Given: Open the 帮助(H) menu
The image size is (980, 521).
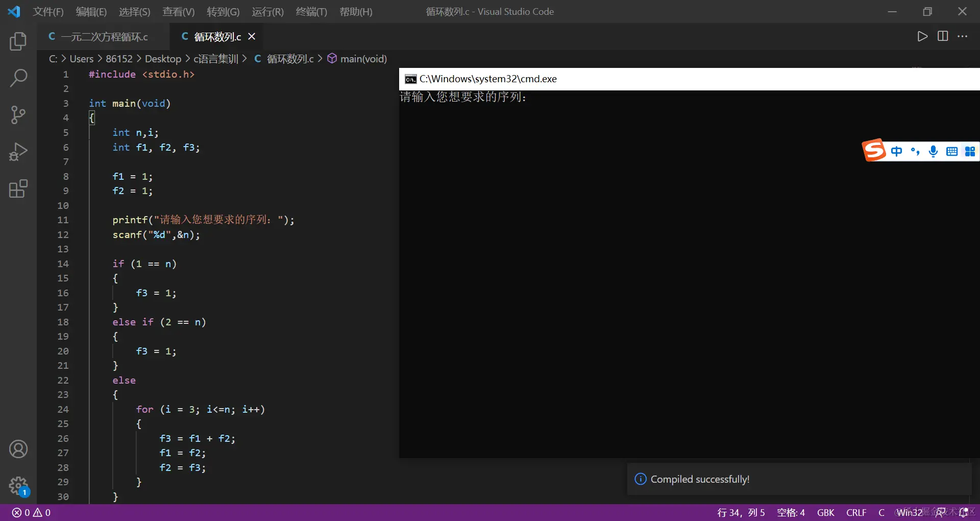Looking at the screenshot, I should [x=356, y=12].
